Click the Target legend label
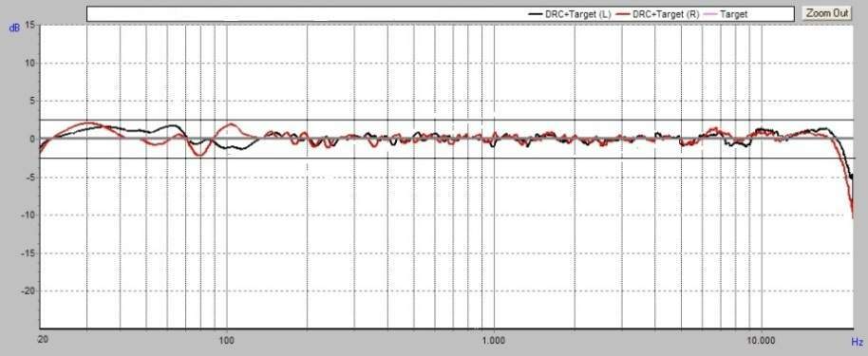This screenshot has width=868, height=356. point(733,14)
